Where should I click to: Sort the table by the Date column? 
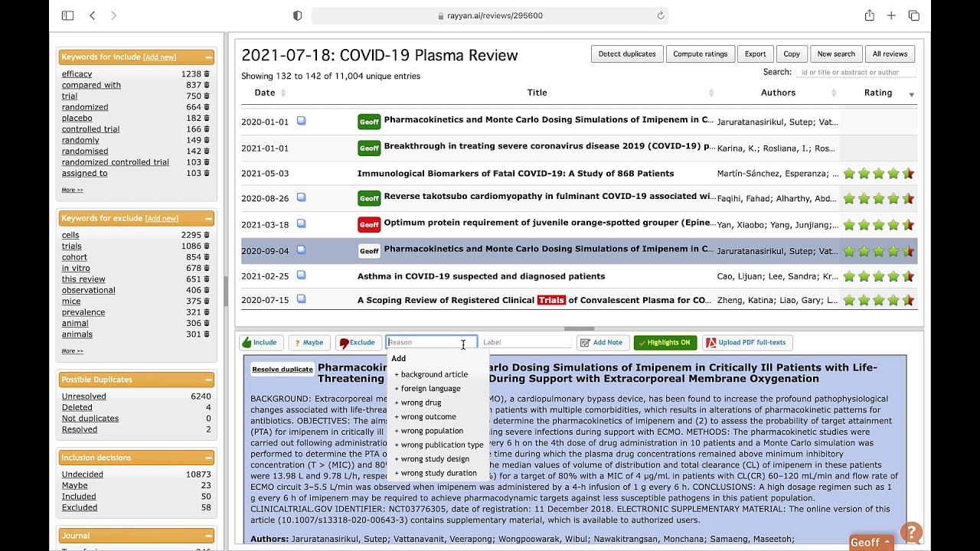[265, 93]
